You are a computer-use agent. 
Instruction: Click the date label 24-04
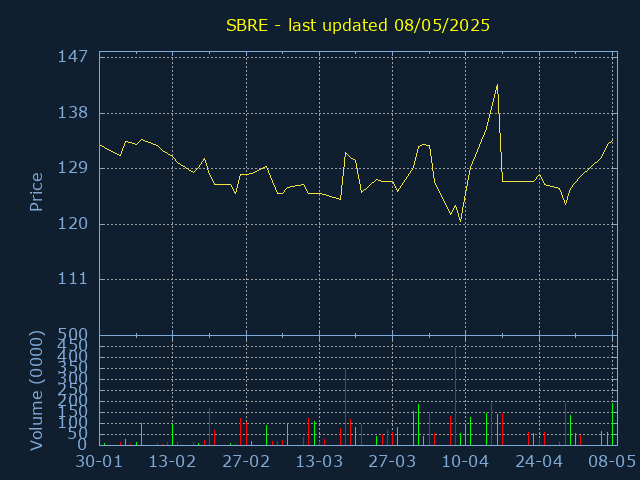tap(539, 462)
